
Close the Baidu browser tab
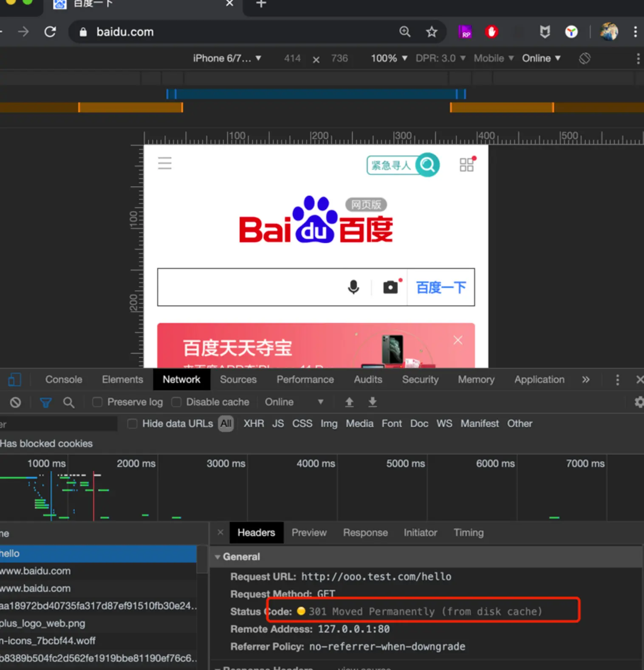click(229, 3)
